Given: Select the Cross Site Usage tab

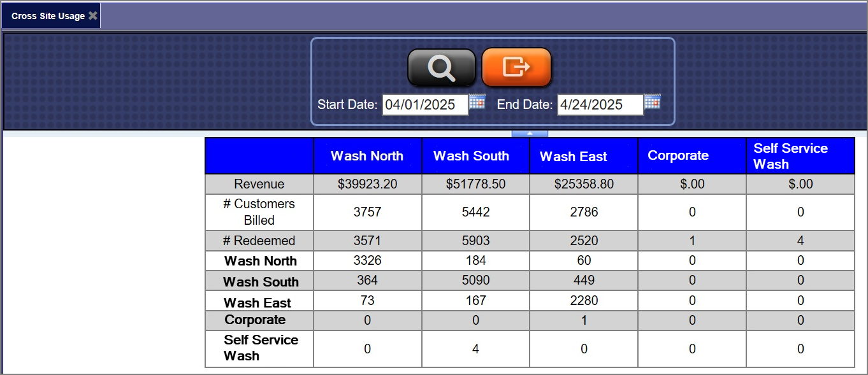Looking at the screenshot, I should [48, 16].
